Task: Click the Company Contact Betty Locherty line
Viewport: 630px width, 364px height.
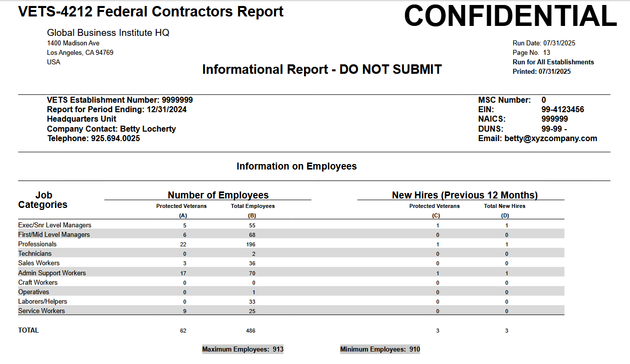Action: click(x=111, y=129)
